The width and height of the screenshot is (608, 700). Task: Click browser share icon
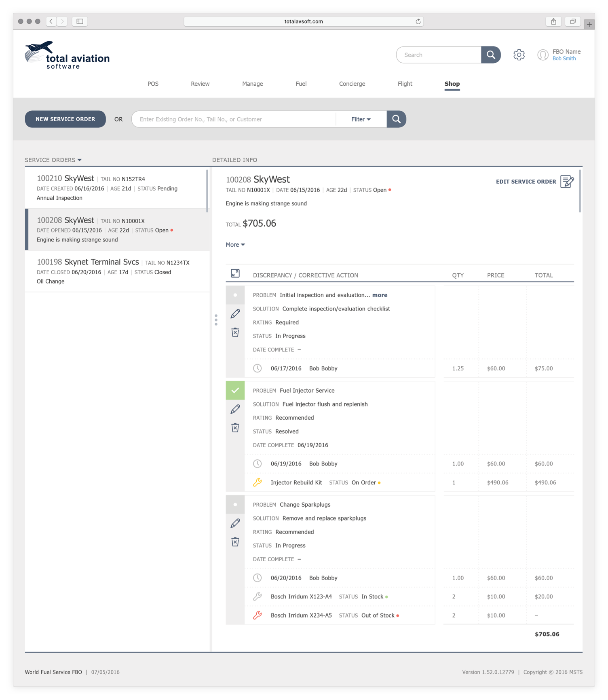coord(553,21)
